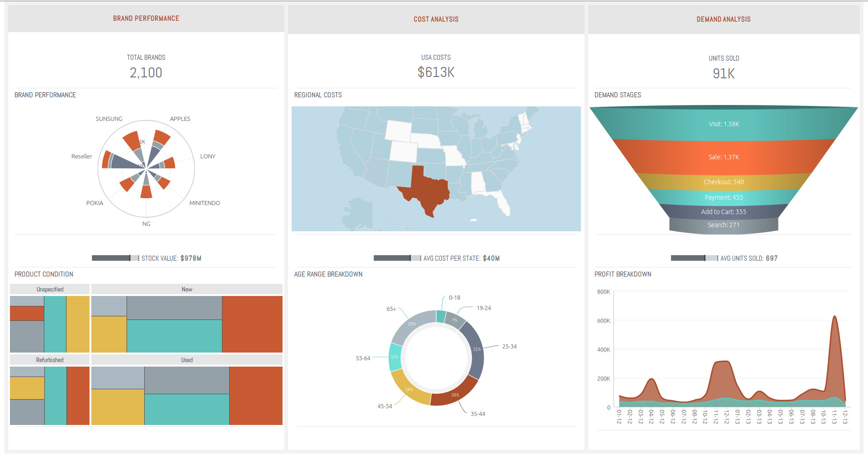Screen dimensions: 868x458
Task: Click the COST ANALYSIS panel title
Action: coord(435,19)
